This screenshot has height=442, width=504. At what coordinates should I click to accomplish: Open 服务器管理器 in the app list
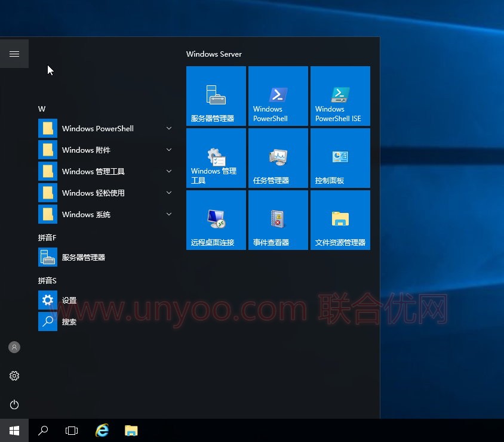pyautogui.click(x=106, y=257)
